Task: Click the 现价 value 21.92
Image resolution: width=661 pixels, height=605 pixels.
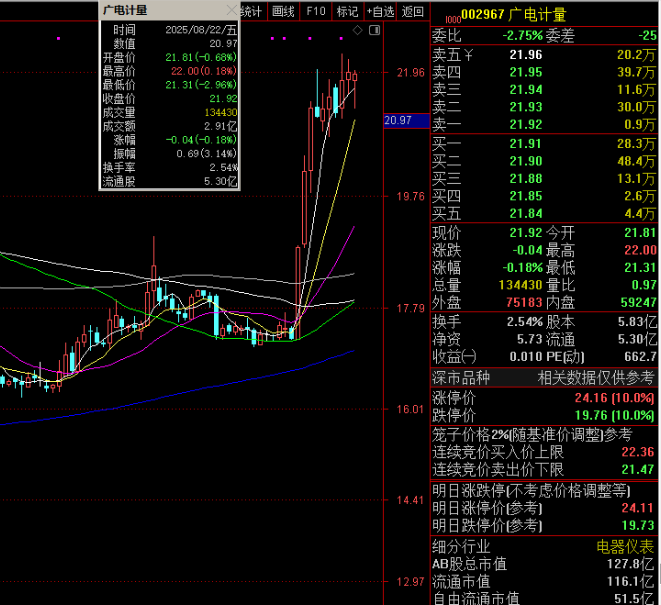Action: (526, 233)
